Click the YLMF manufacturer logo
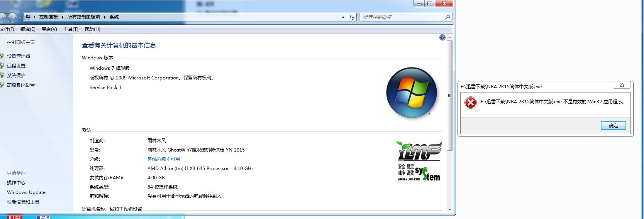This screenshot has width=644, height=219. coord(419,161)
